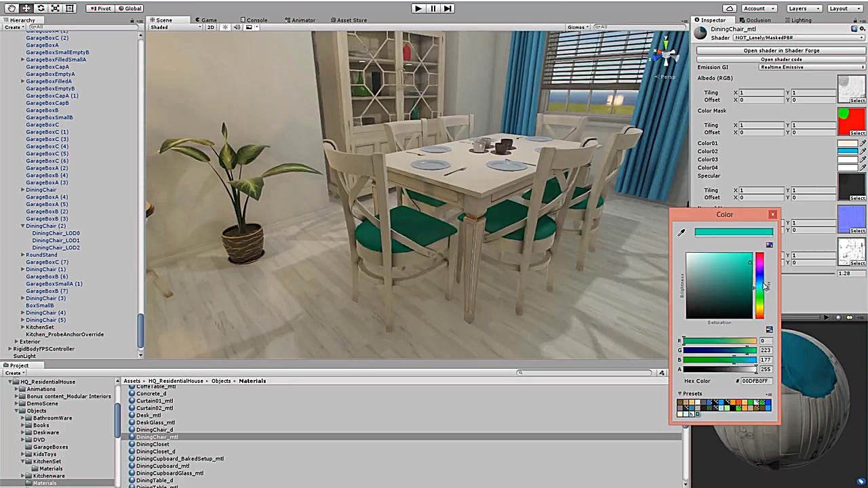The image size is (868, 488).
Task: Open the cloud services icon
Action: pyautogui.click(x=729, y=8)
